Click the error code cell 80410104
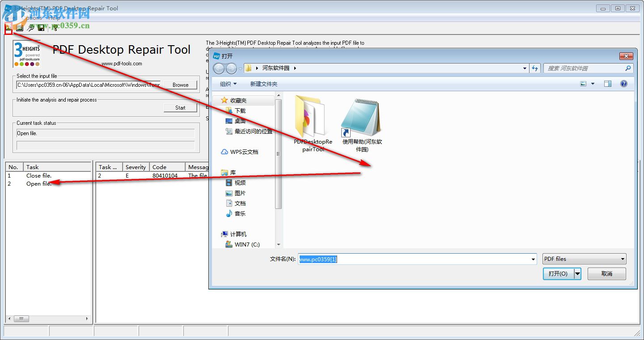The width and height of the screenshot is (644, 340). coord(165,176)
